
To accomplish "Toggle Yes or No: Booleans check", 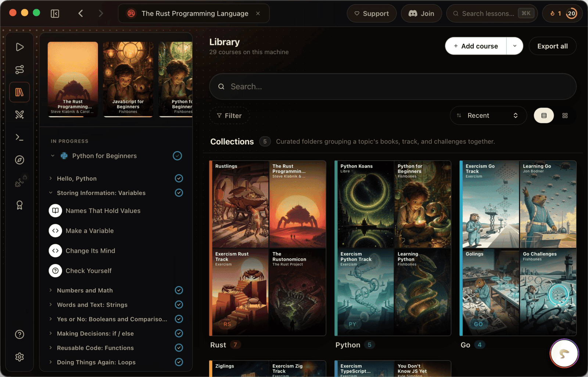I will 179,319.
